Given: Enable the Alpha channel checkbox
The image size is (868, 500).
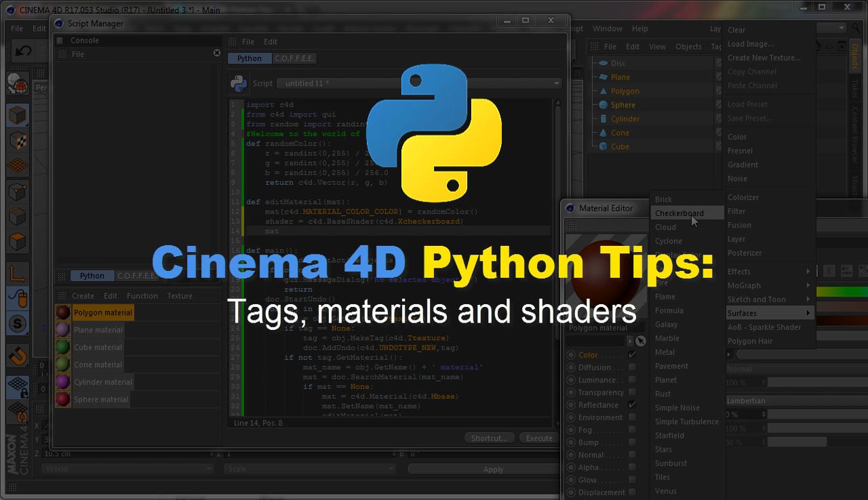Looking at the screenshot, I should pos(632,467).
